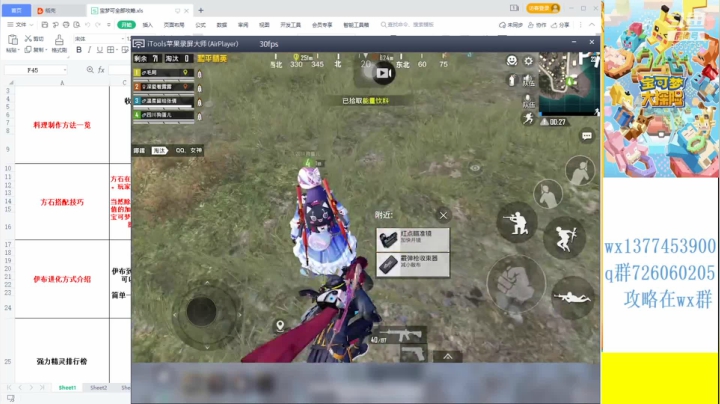Tap the map location pin marker button
Viewport: 720px width, 404px height.
click(x=280, y=325)
